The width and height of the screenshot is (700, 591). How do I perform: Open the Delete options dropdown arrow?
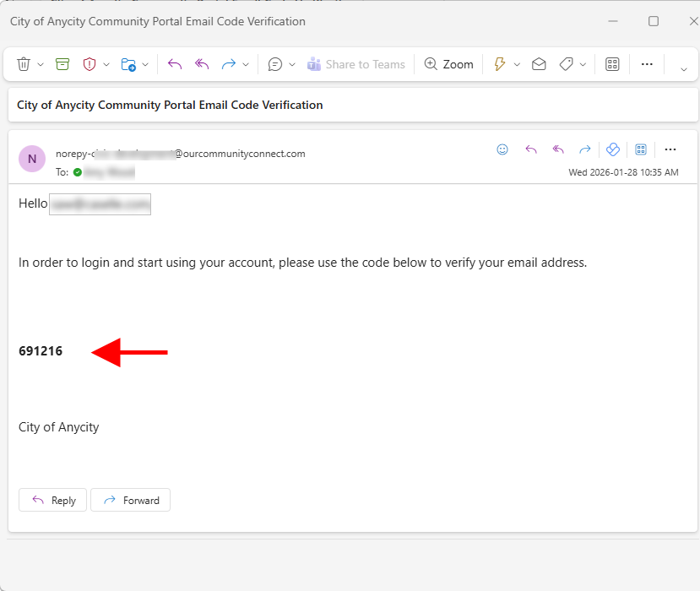pyautogui.click(x=41, y=65)
